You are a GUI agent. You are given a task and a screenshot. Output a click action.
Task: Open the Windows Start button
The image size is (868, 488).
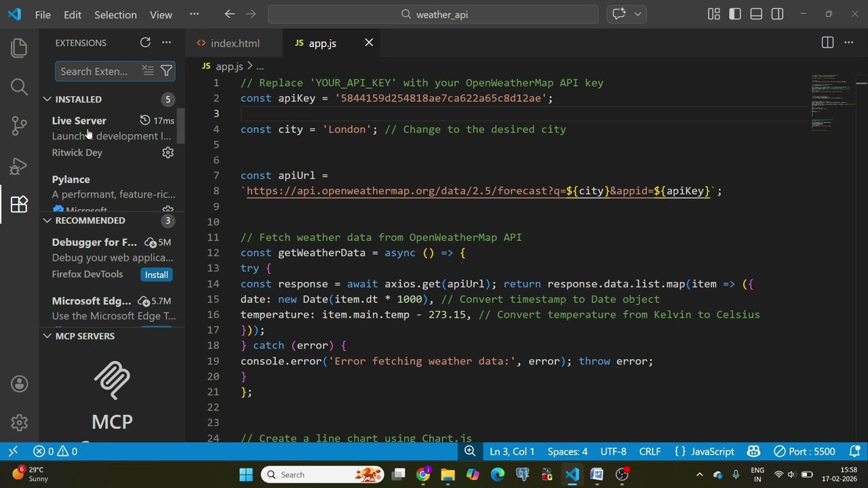[246, 474]
